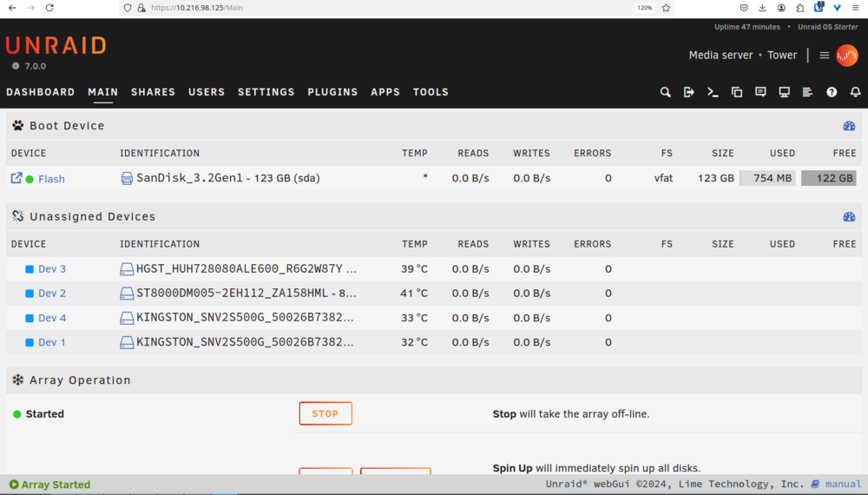This screenshot has height=495, width=868.
Task: Open the Dev 2 link
Action: [x=52, y=294]
